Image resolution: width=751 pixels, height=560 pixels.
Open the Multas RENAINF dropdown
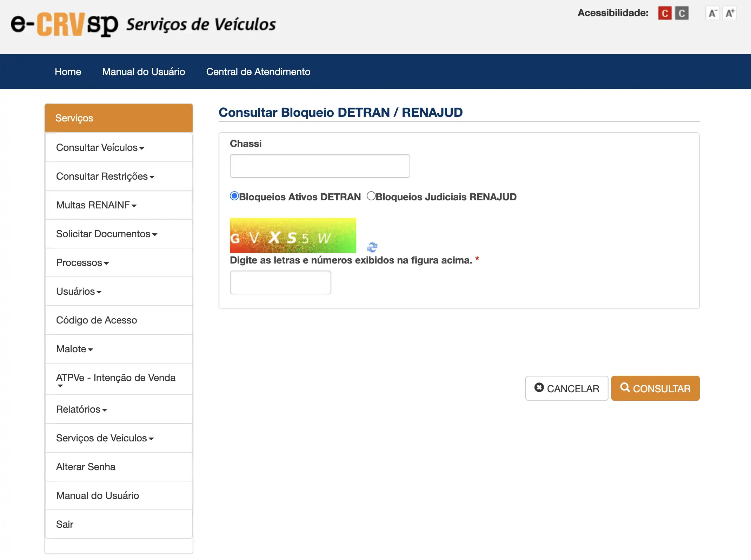(x=96, y=205)
